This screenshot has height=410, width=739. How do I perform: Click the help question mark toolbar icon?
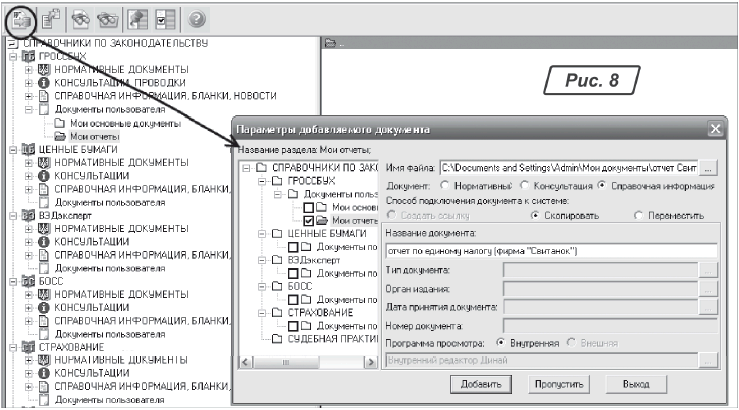click(197, 19)
